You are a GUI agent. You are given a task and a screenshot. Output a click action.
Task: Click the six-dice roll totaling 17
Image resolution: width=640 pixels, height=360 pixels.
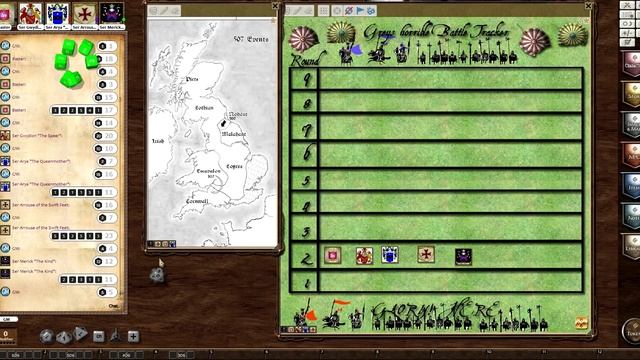pos(83,110)
